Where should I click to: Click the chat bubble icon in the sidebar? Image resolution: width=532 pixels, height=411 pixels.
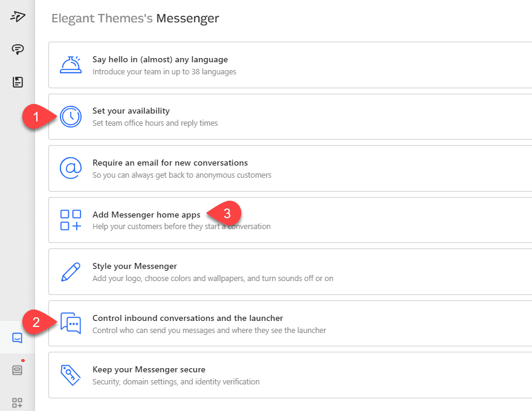coord(17,49)
